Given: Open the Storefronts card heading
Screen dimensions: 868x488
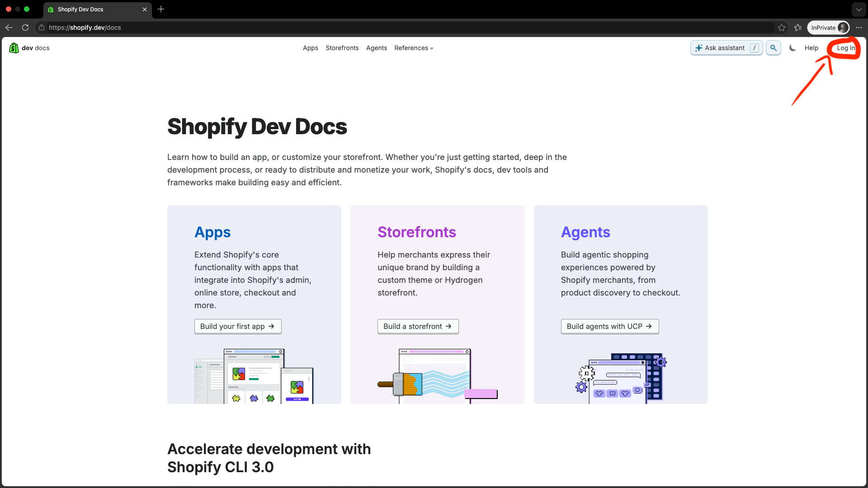Looking at the screenshot, I should click(417, 232).
